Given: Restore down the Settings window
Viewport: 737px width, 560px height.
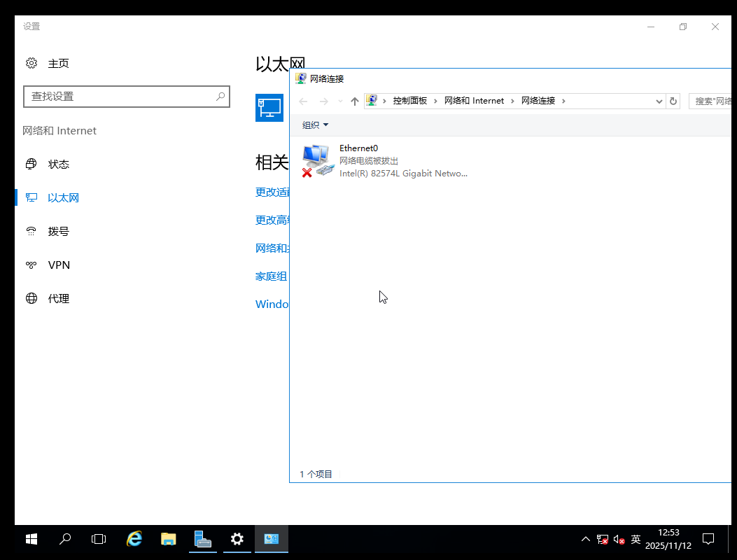Looking at the screenshot, I should coord(683,27).
